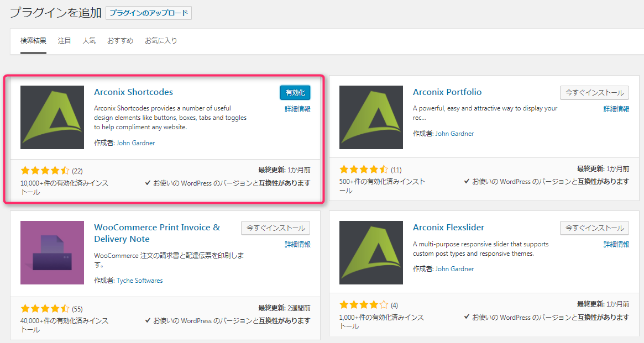The image size is (644, 343).
Task: Select the 人気 tab
Action: pos(89,41)
